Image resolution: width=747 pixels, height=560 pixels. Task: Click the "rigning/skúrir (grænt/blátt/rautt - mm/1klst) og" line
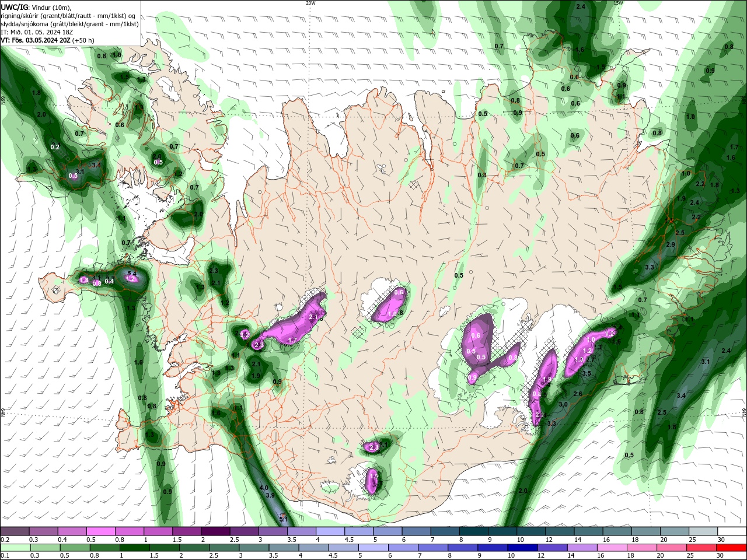(x=69, y=16)
